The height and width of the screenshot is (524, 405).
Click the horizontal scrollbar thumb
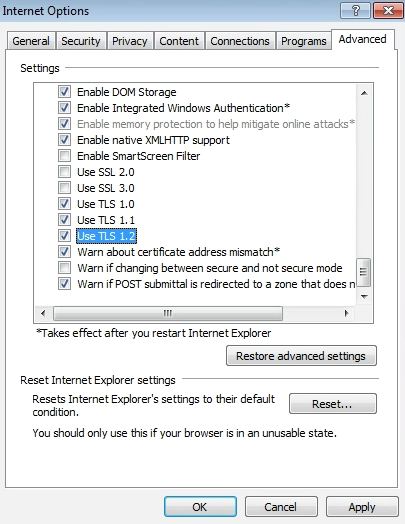(168, 313)
